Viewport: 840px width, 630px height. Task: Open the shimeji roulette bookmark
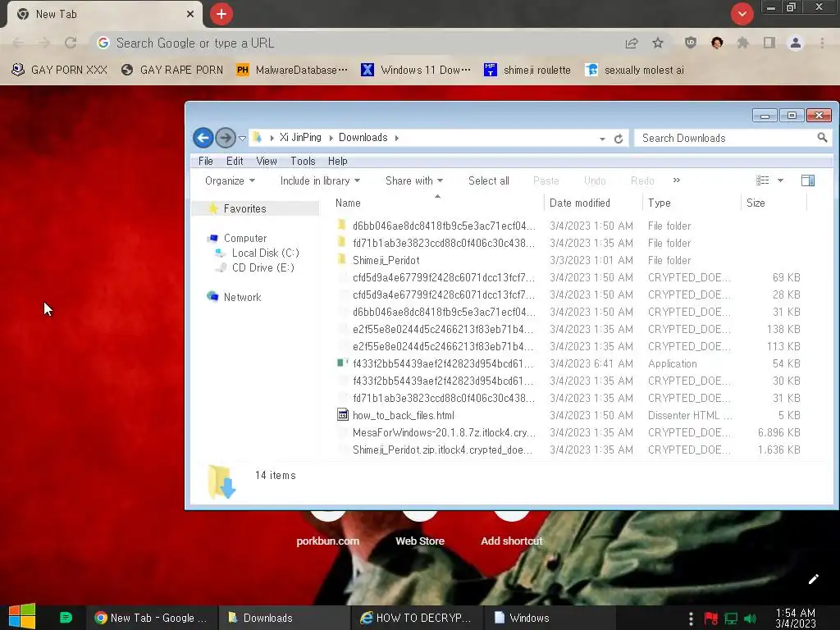tap(527, 70)
